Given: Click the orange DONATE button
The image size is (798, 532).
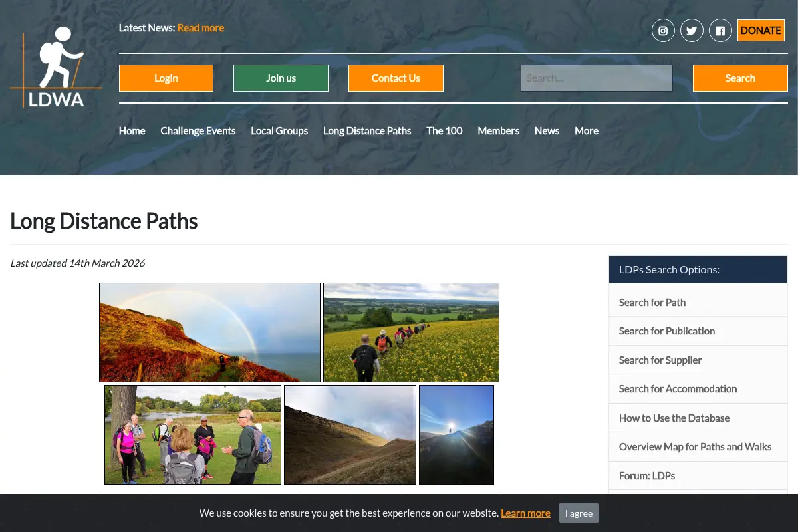Looking at the screenshot, I should (x=761, y=31).
